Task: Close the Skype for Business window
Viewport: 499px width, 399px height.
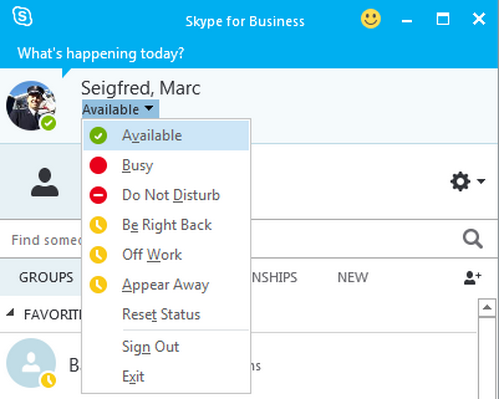Action: (479, 19)
